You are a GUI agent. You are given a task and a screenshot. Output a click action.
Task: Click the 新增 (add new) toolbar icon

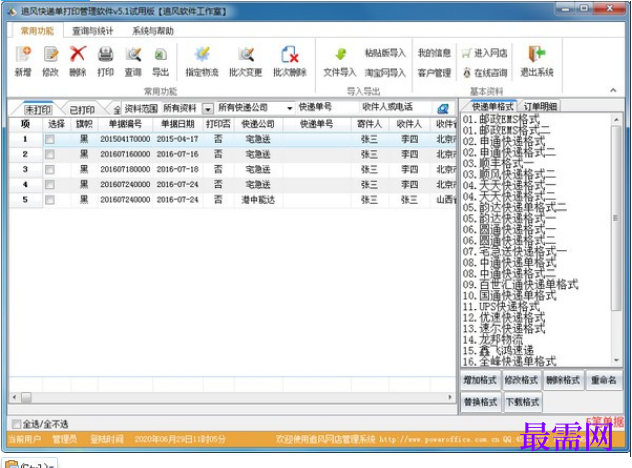[x=23, y=54]
